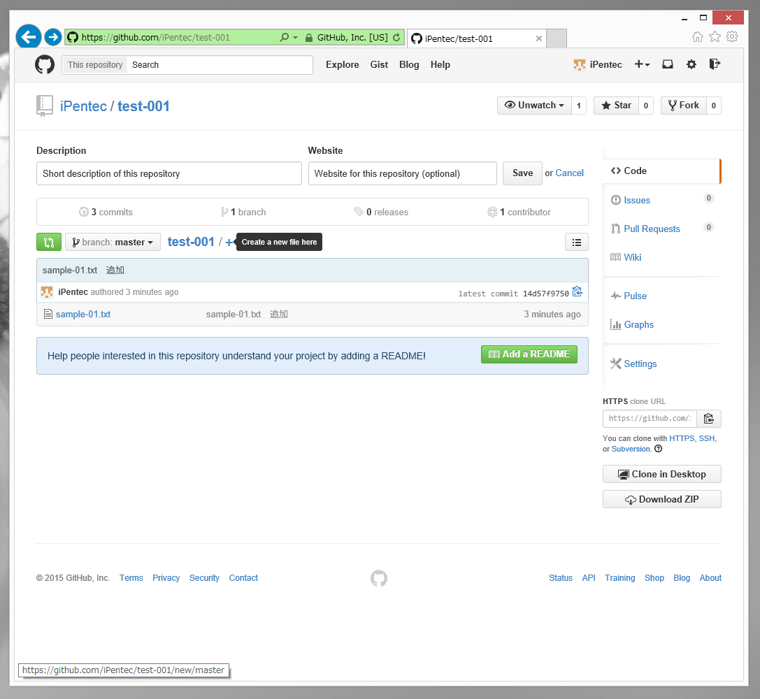Click the iPentec user profile in header
The height and width of the screenshot is (699, 760).
tap(598, 64)
